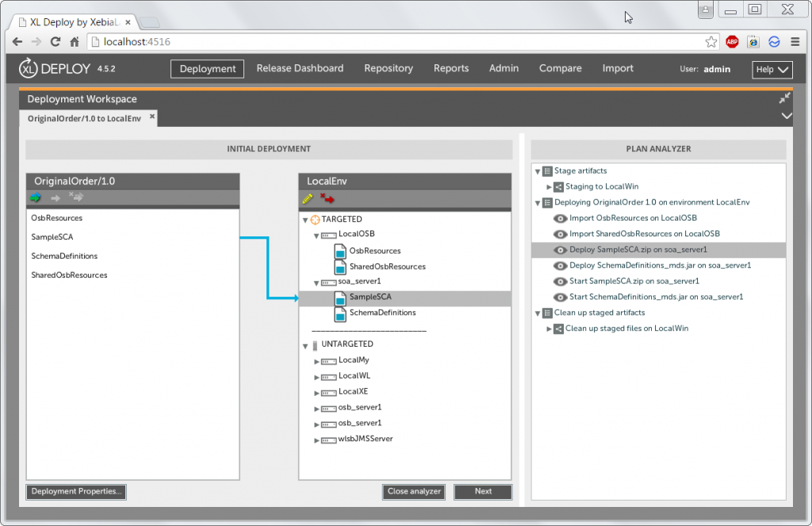Click eye icon for Start SampleSCA.zip step
This screenshot has width=812, height=526.
[x=560, y=282]
